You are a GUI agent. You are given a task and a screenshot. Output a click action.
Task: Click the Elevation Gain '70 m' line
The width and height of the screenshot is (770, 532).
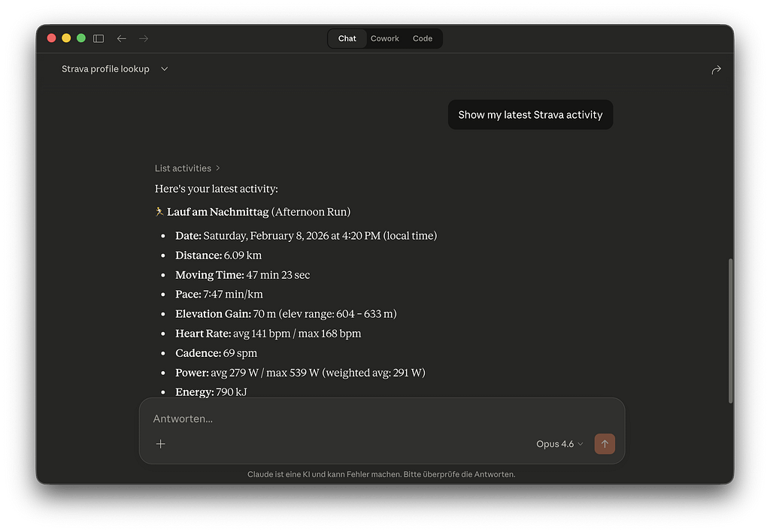(286, 314)
